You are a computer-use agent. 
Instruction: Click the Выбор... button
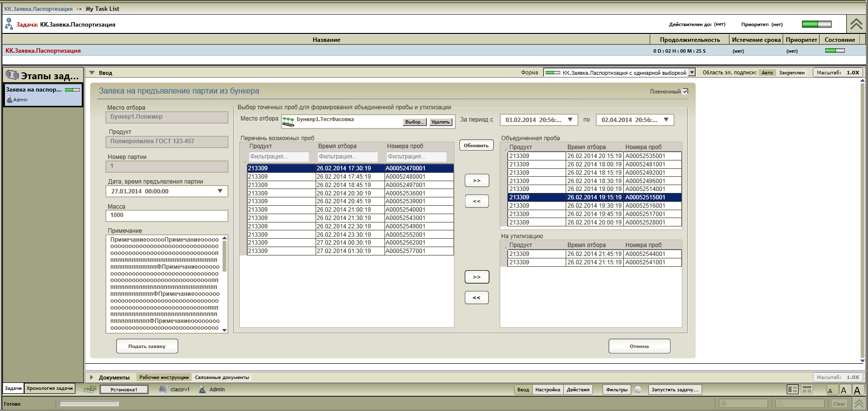[x=415, y=122]
